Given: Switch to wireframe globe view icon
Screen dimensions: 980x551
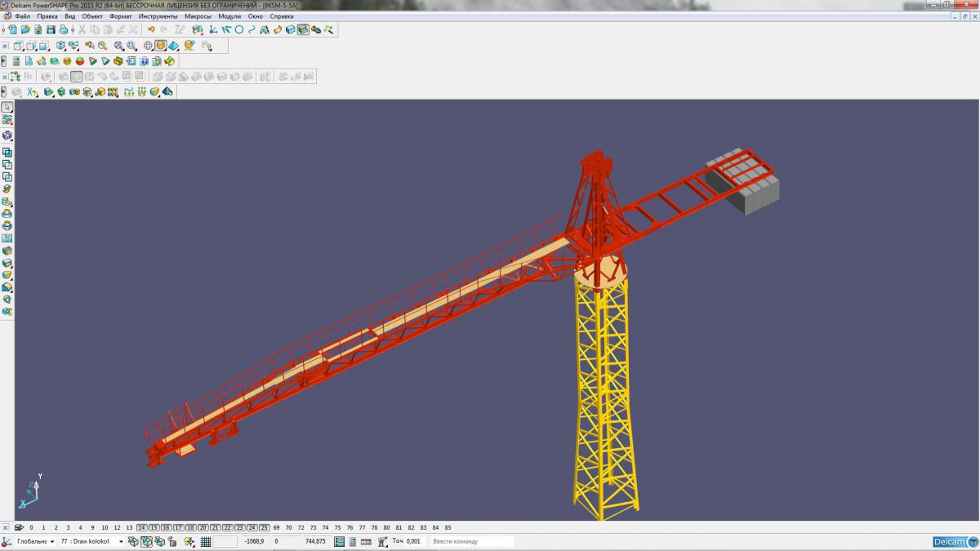Looking at the screenshot, I should pos(148,45).
